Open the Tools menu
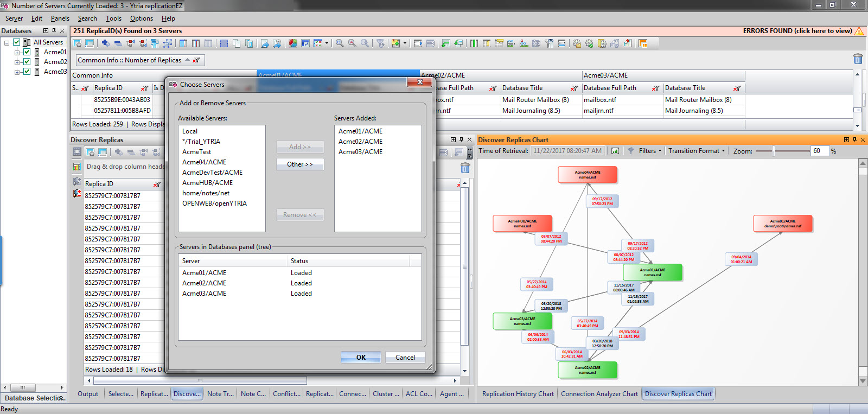Screen dimensions: 868x414 coord(113,18)
